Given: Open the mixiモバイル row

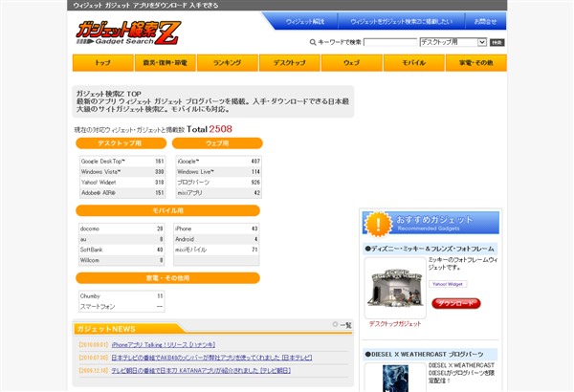Looking at the screenshot, I should [x=216, y=250].
